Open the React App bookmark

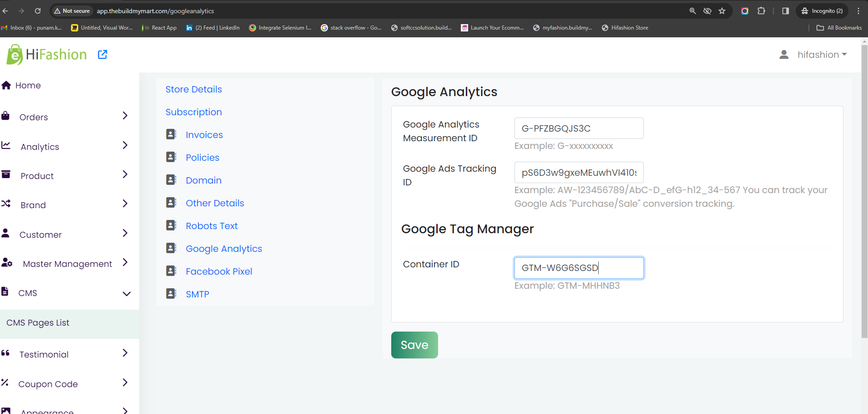pyautogui.click(x=159, y=28)
